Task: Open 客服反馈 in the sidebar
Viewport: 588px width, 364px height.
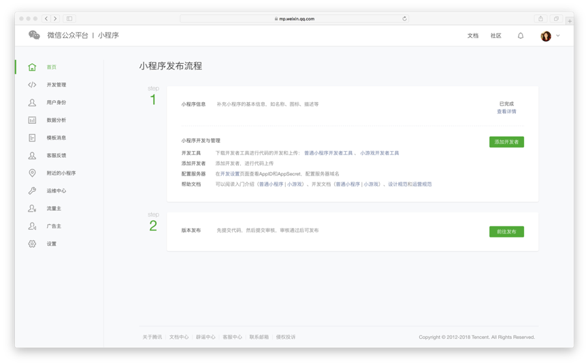Action: point(56,155)
